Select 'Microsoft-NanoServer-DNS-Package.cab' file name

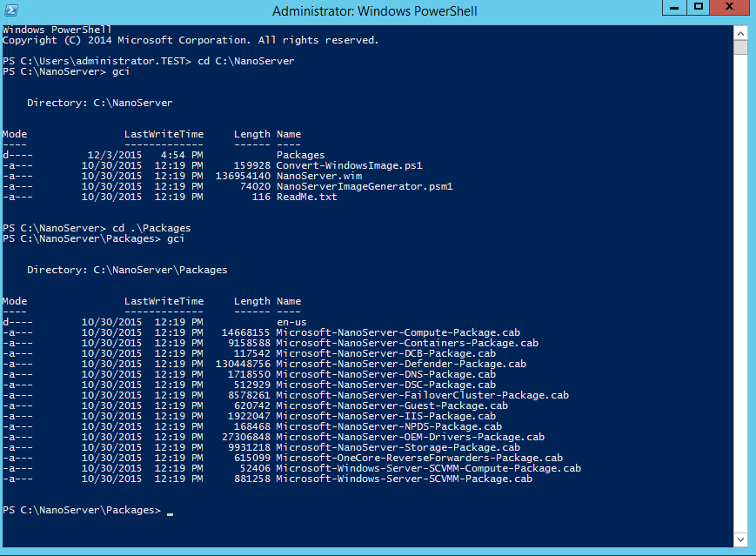click(386, 374)
